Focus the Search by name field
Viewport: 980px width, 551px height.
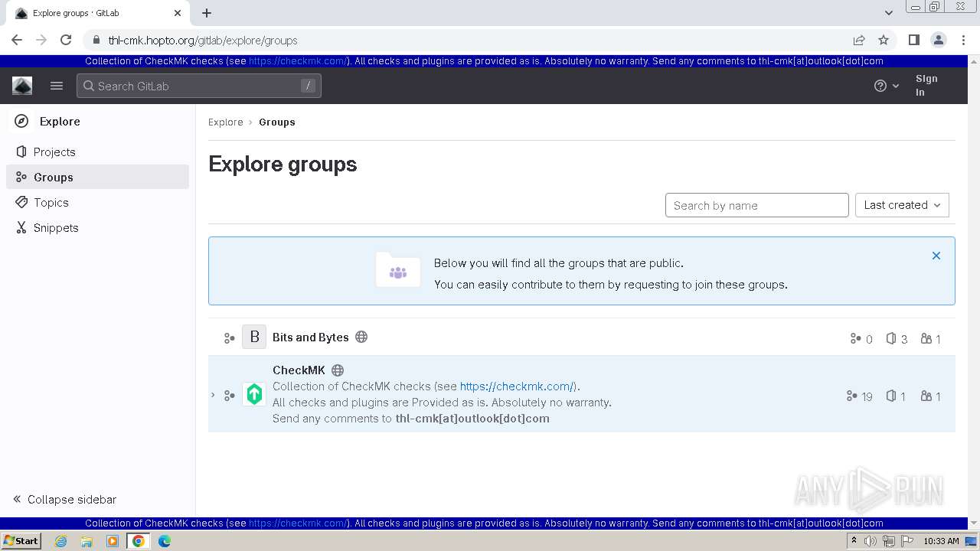point(757,205)
